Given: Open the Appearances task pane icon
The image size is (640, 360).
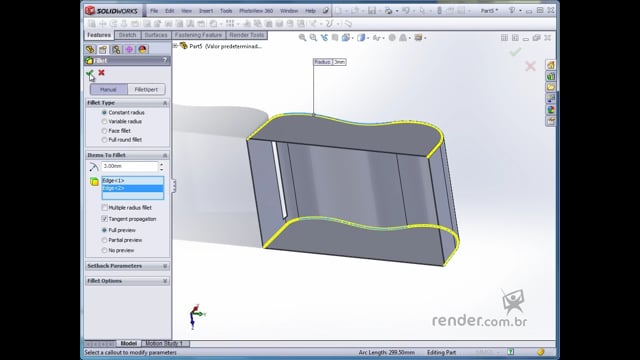Looking at the screenshot, I should point(551,110).
